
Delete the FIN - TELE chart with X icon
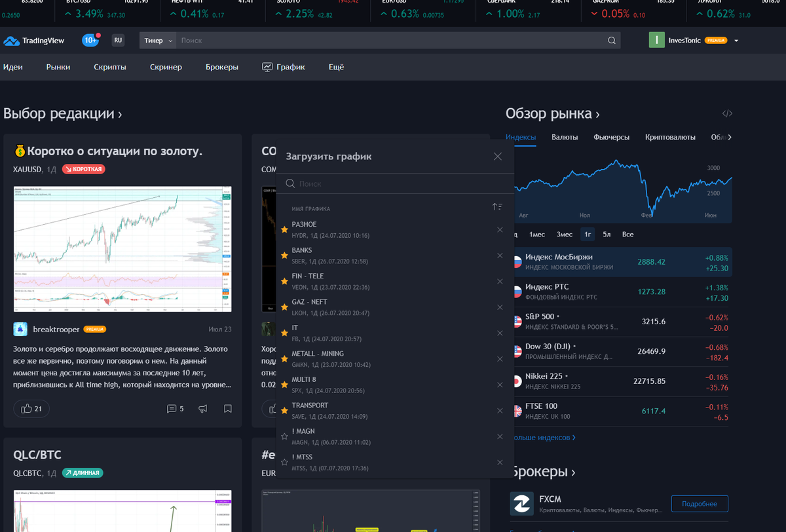point(500,281)
